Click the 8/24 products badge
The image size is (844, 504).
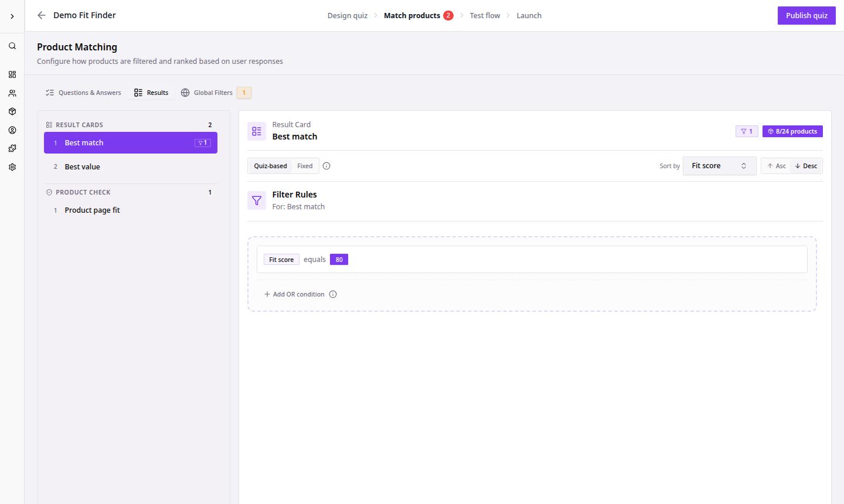[x=792, y=131]
